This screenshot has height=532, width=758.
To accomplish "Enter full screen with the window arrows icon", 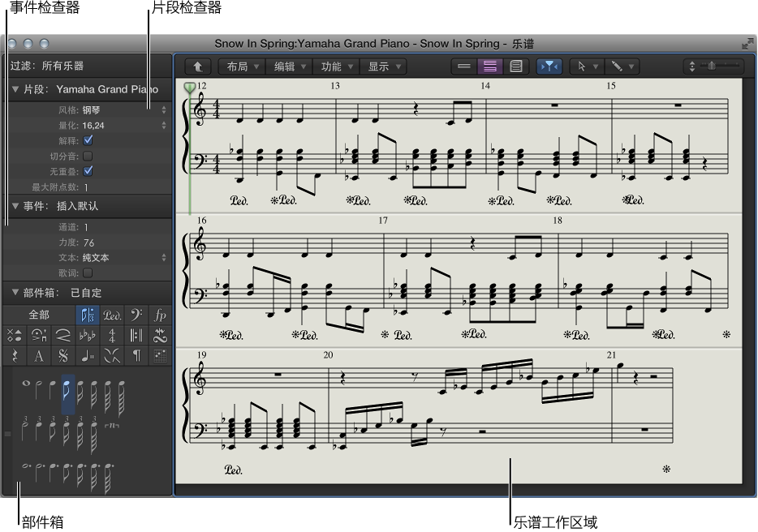I will [747, 44].
